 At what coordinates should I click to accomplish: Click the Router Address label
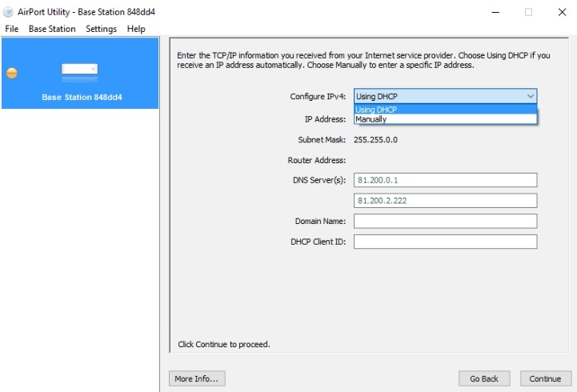[316, 160]
